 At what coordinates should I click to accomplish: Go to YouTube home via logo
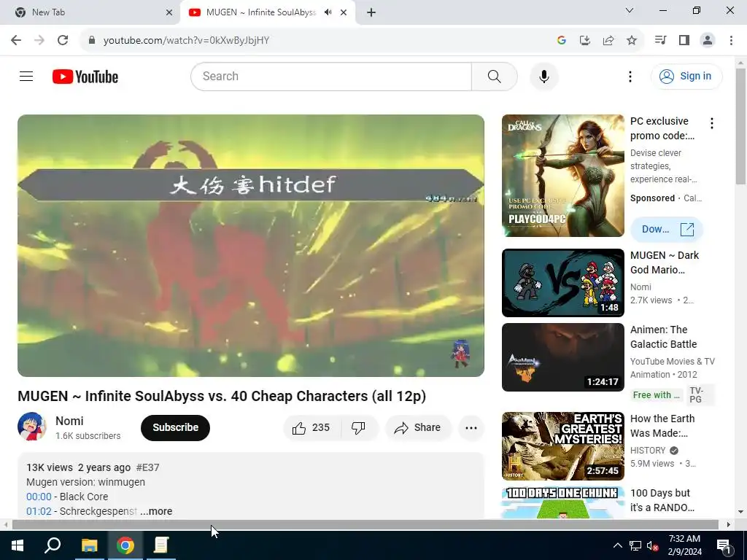click(x=85, y=77)
